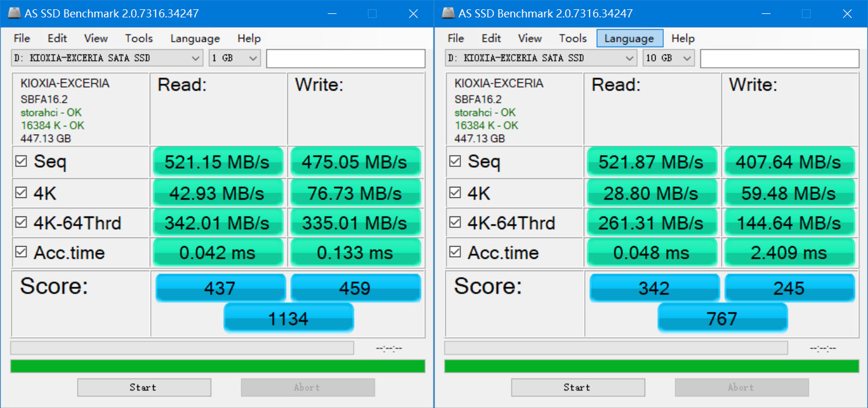Uncheck 4K test in right window

(455, 192)
